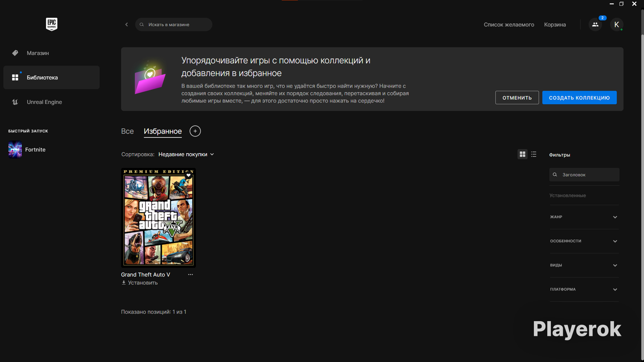Expand the ЖАНР filter section
The width and height of the screenshot is (644, 362).
pos(584,217)
